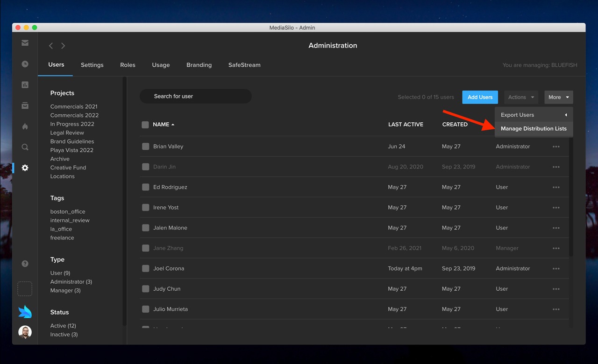598x364 pixels.
Task: Click inside the Search for user field
Action: [195, 96]
